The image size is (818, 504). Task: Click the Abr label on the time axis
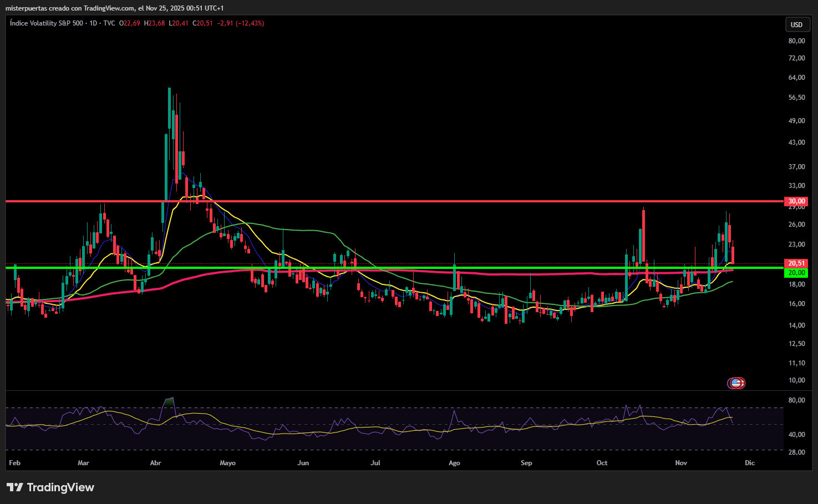(x=156, y=463)
